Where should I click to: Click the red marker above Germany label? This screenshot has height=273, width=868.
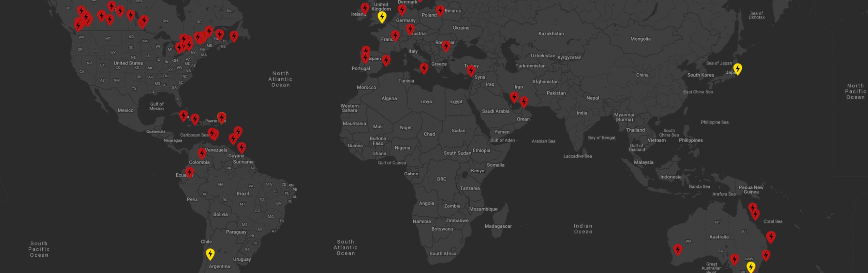[402, 10]
